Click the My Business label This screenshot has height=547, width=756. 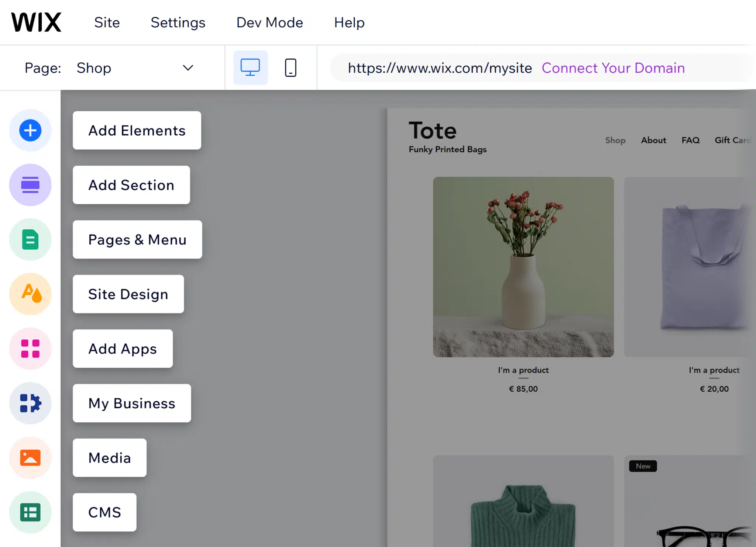[132, 403]
